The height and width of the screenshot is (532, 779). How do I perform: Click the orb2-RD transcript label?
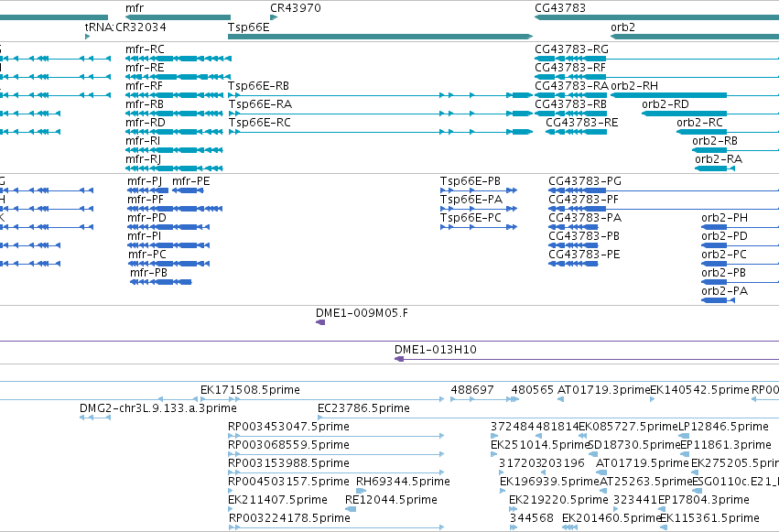[x=665, y=104]
